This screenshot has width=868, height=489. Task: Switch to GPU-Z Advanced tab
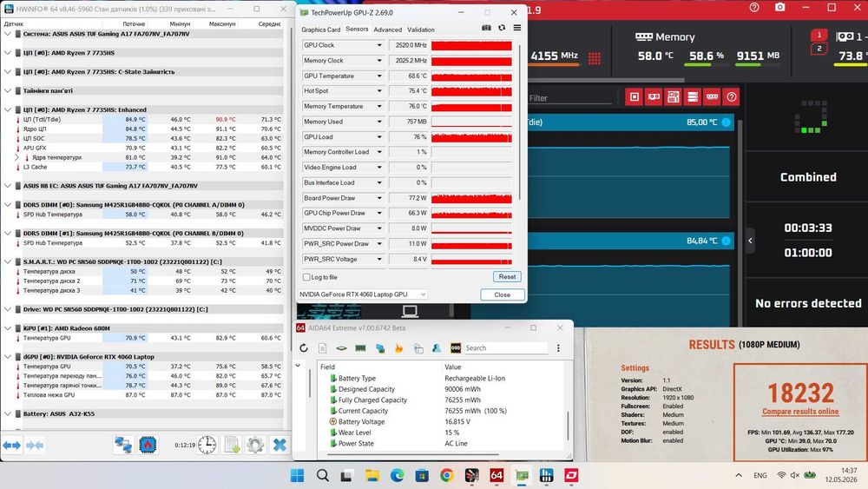tap(387, 30)
